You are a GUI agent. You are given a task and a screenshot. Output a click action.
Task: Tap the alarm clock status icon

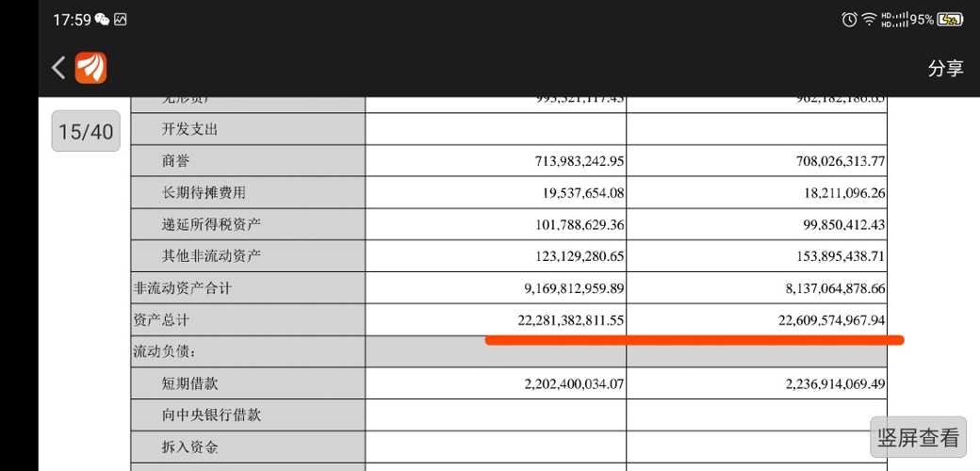849,20
